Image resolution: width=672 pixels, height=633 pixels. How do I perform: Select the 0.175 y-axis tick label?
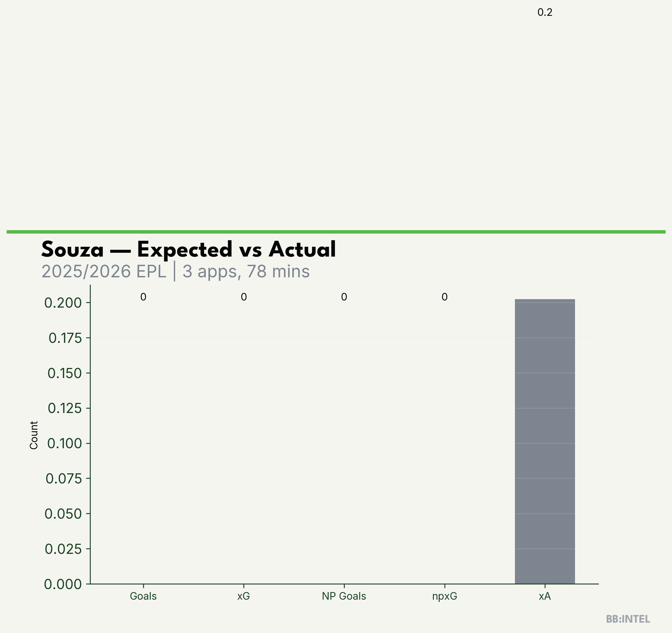point(65,338)
